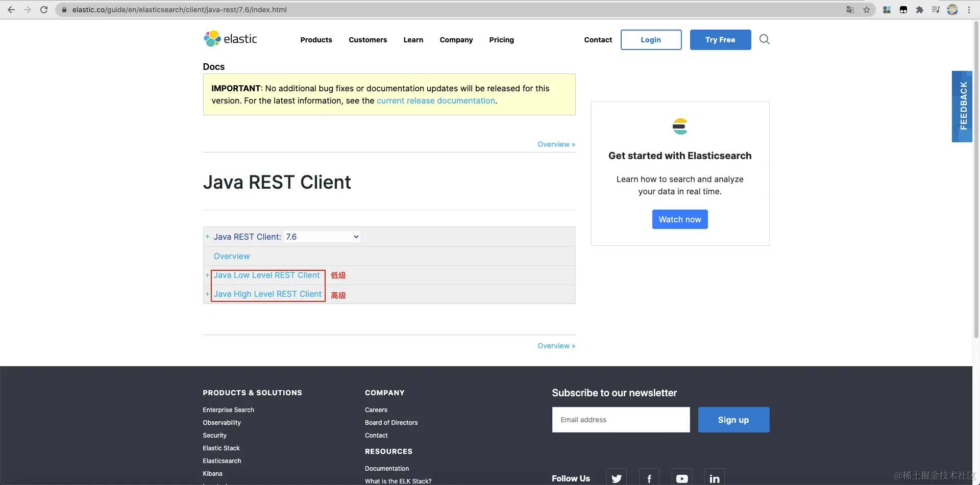Open Contact link in the footer
The image size is (980, 485).
tap(377, 436)
